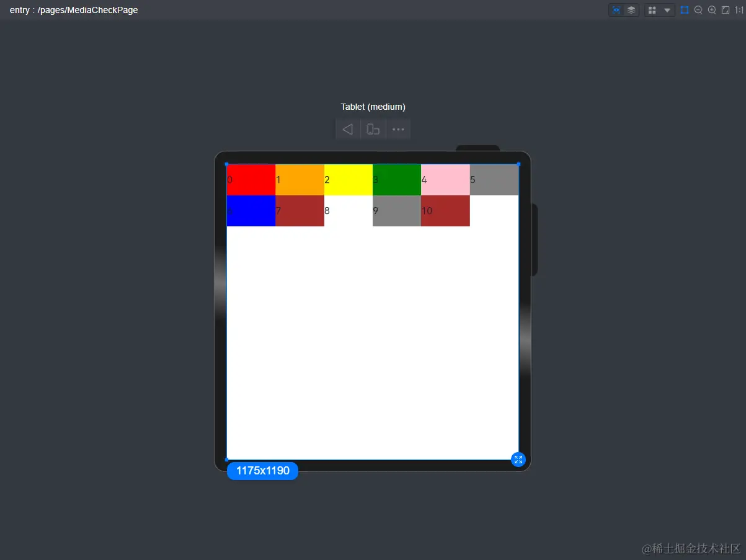
Task: Click the 1175x1190 size label
Action: click(262, 471)
